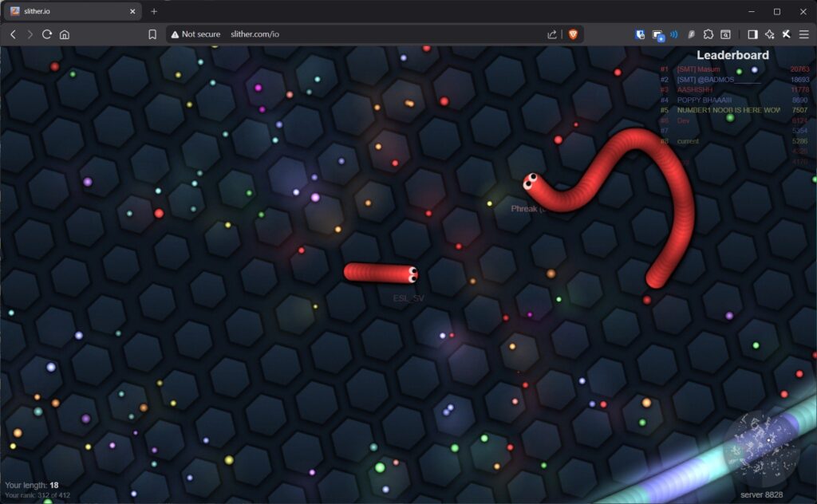Click the blue shield extension icon
Viewport: 817px width, 504px height.
pyautogui.click(x=640, y=34)
